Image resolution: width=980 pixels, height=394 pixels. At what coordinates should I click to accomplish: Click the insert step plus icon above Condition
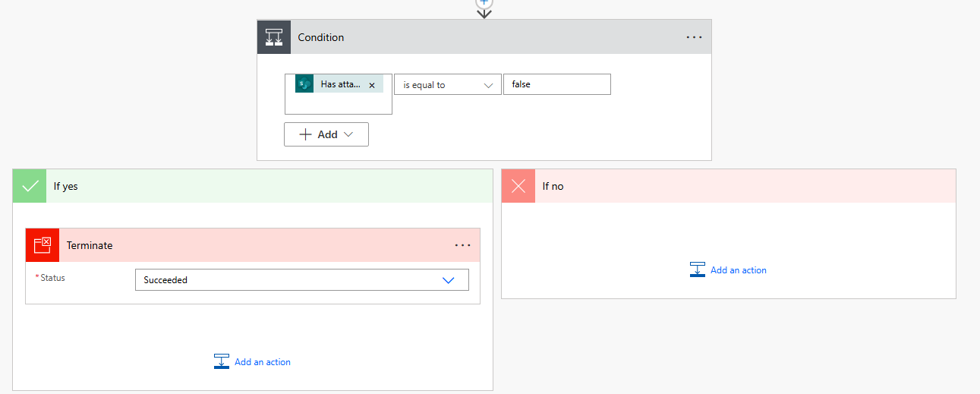pos(484,3)
